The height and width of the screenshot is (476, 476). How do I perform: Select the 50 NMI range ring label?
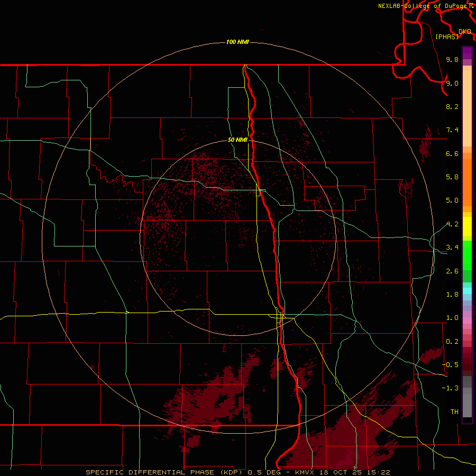[x=237, y=140]
